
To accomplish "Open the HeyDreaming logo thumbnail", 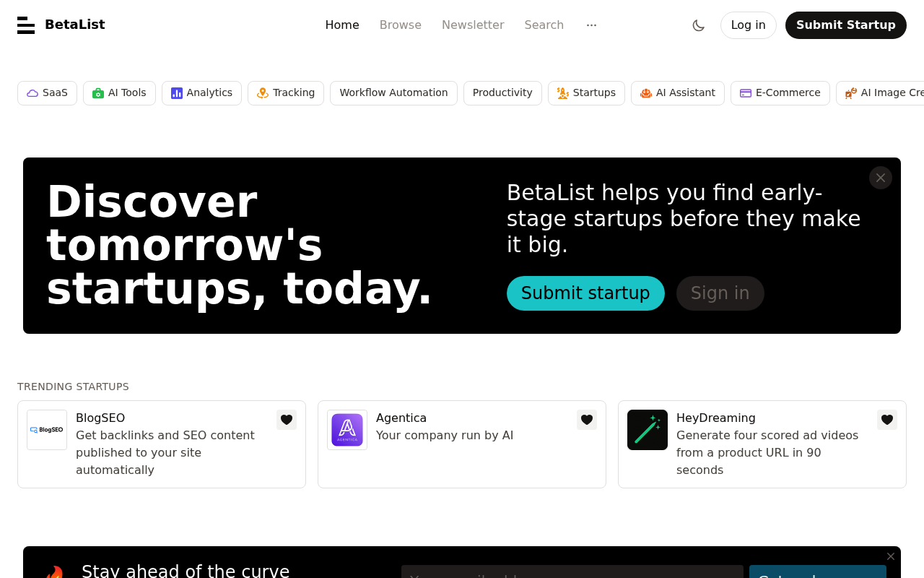I will click(x=648, y=430).
